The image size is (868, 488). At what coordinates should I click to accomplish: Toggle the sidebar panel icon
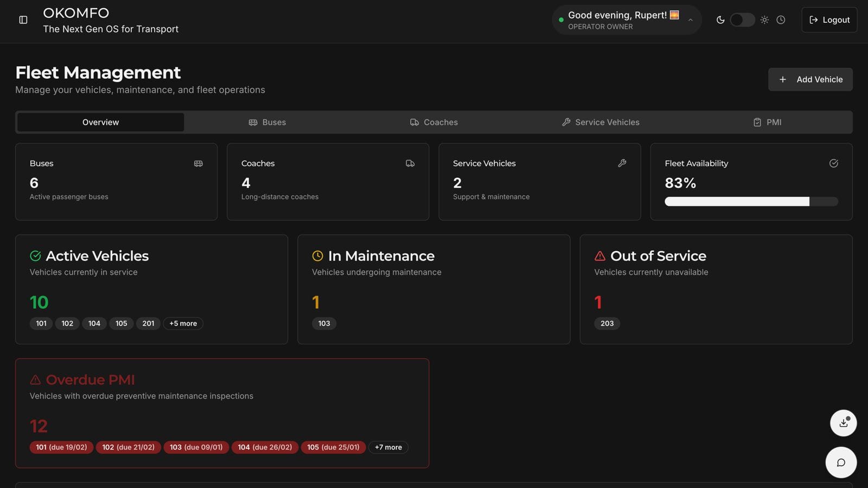(x=23, y=20)
